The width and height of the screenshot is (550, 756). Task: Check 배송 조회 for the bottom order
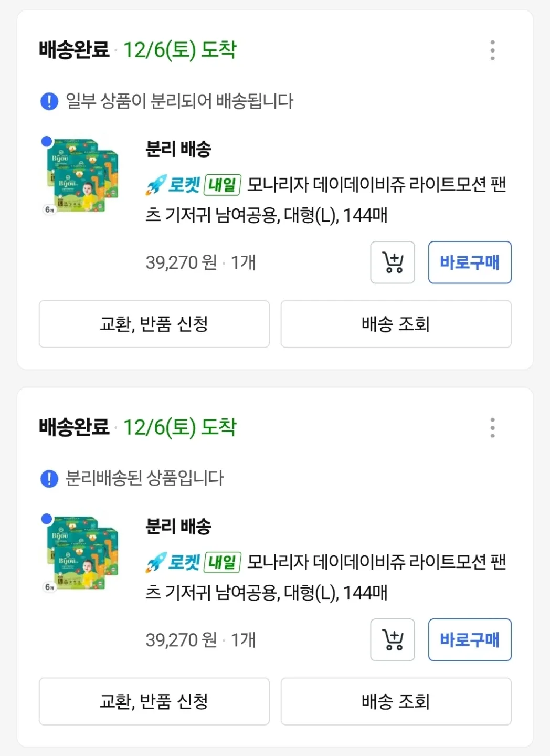pyautogui.click(x=396, y=701)
